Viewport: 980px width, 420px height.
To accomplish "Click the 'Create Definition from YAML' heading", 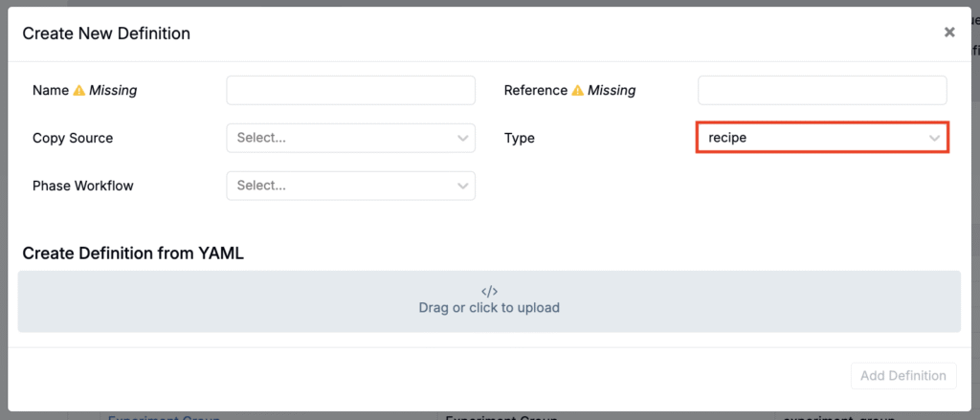I will 133,254.
